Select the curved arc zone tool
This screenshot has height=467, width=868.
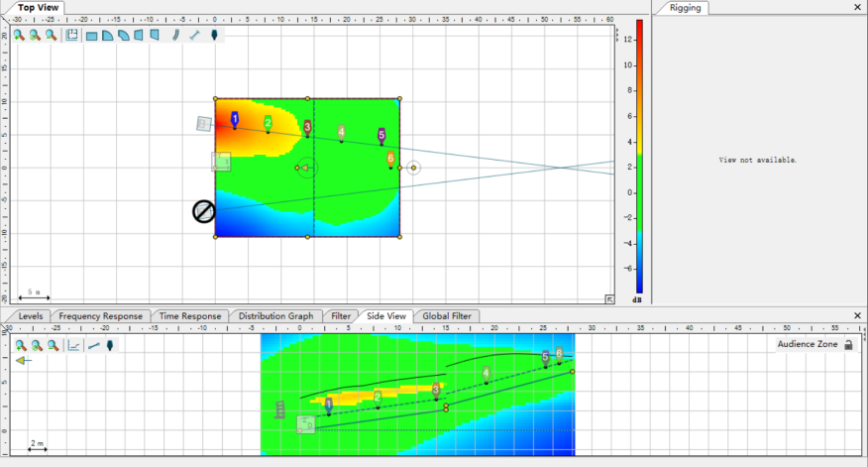pos(124,36)
